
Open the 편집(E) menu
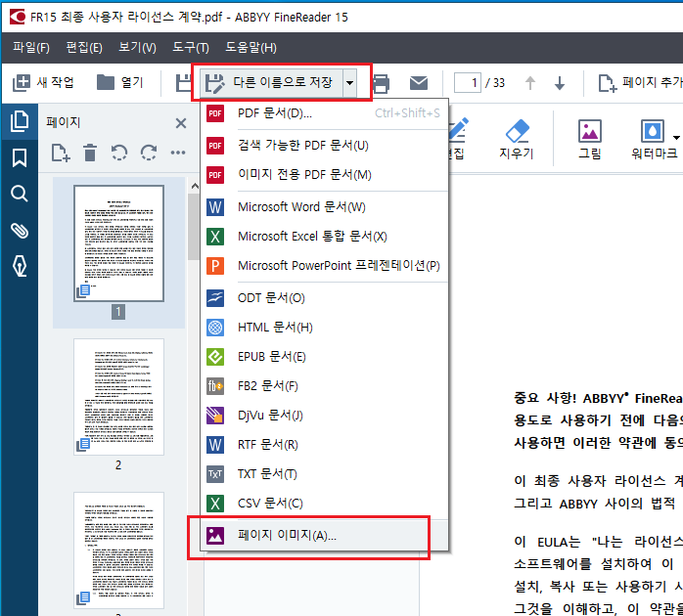(84, 48)
